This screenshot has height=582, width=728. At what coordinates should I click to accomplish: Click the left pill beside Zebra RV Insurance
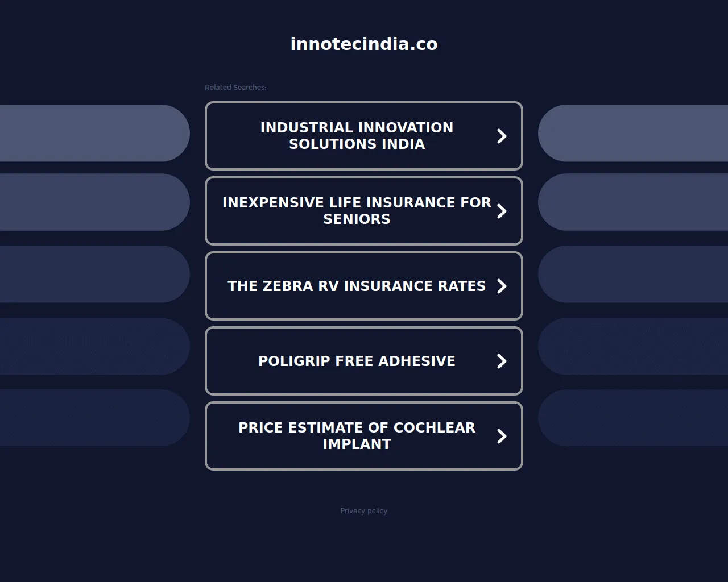point(94,274)
